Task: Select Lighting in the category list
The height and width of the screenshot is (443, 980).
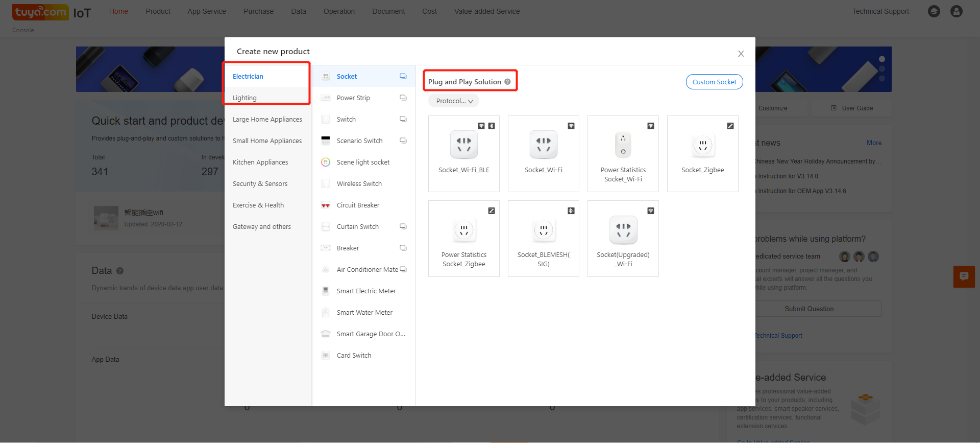Action: coord(244,98)
